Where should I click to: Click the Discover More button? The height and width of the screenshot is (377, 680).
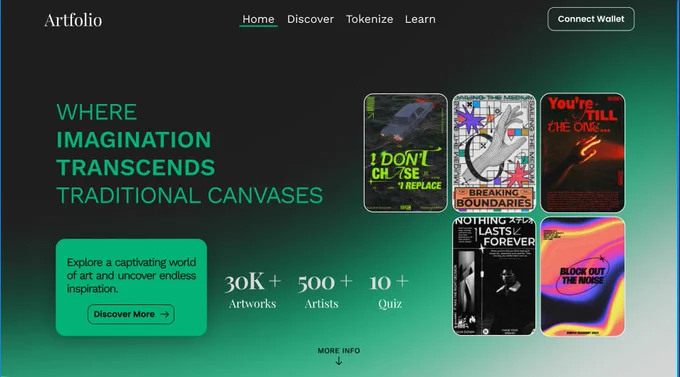tap(131, 314)
